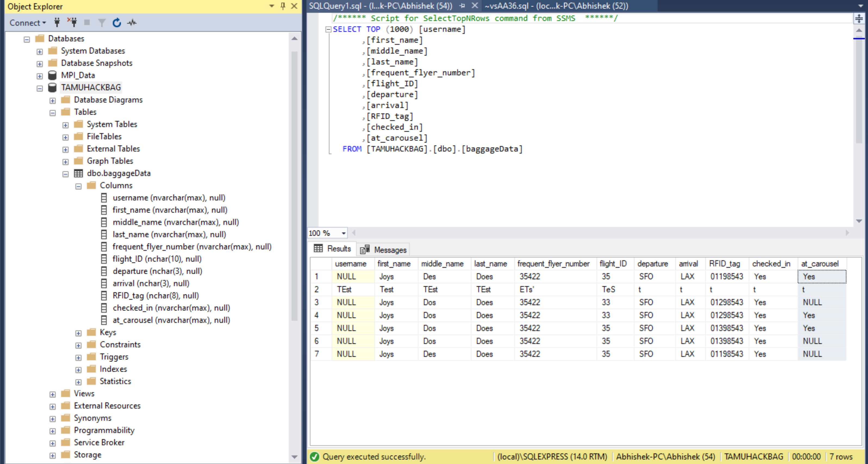This screenshot has height=464, width=868.
Task: Open the 100 % zoom dropdown
Action: click(343, 233)
